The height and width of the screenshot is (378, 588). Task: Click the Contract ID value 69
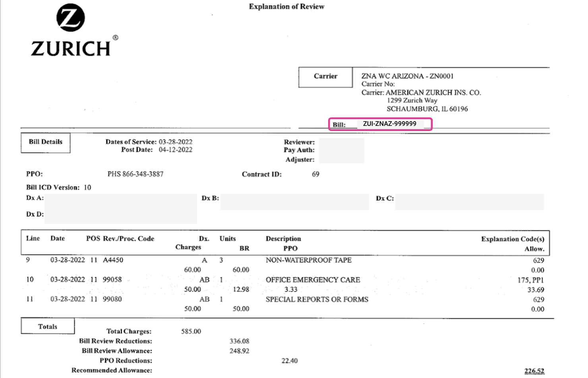[316, 174]
